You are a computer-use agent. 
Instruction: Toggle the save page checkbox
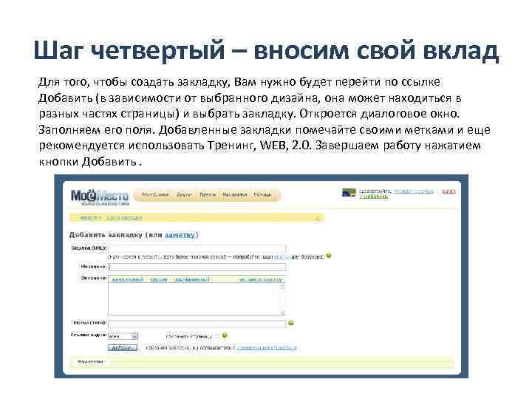(x=217, y=336)
